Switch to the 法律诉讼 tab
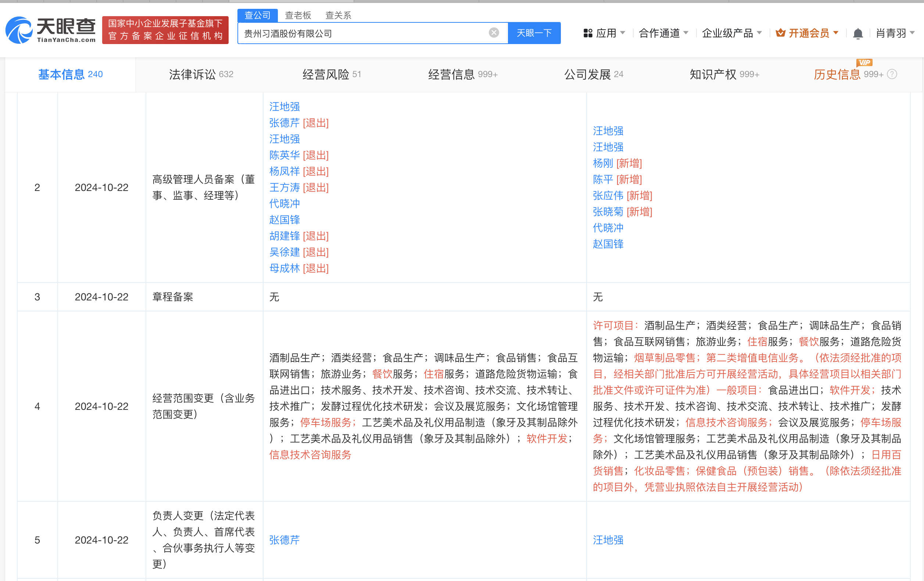The width and height of the screenshot is (924, 581). tap(201, 75)
